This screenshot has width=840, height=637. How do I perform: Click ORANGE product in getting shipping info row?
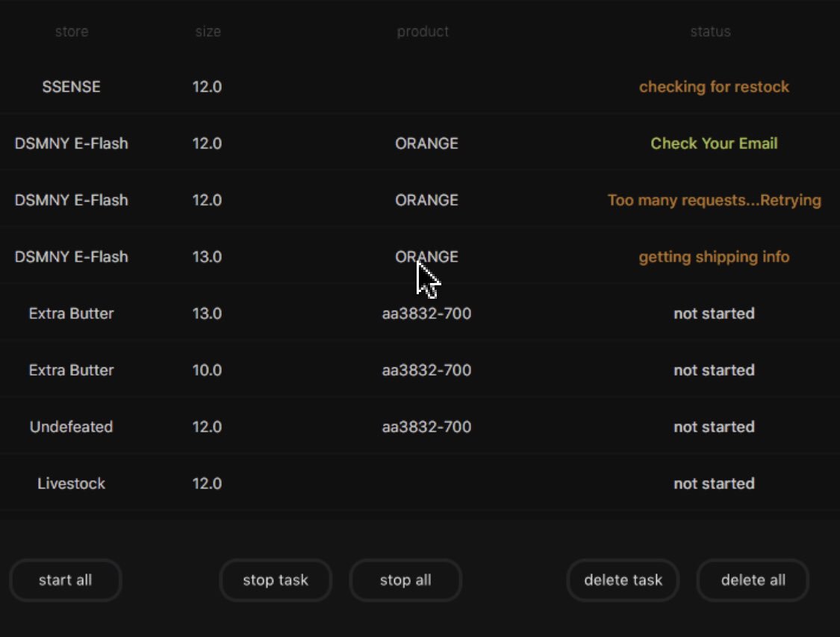coord(426,257)
